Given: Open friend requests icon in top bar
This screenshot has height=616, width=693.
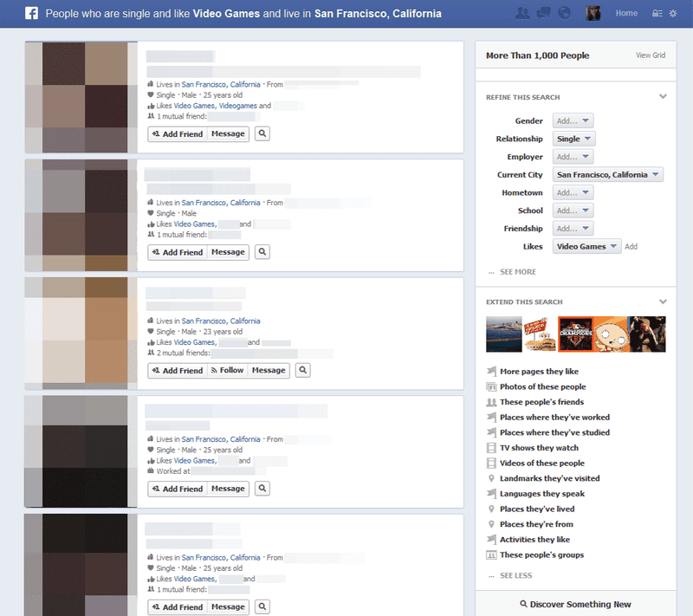Looking at the screenshot, I should pyautogui.click(x=522, y=13).
